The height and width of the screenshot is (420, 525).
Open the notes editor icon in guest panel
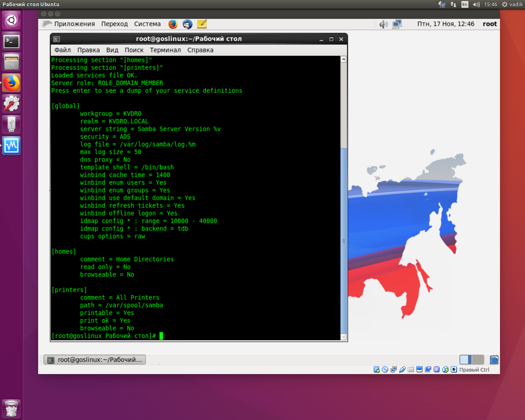tap(202, 24)
